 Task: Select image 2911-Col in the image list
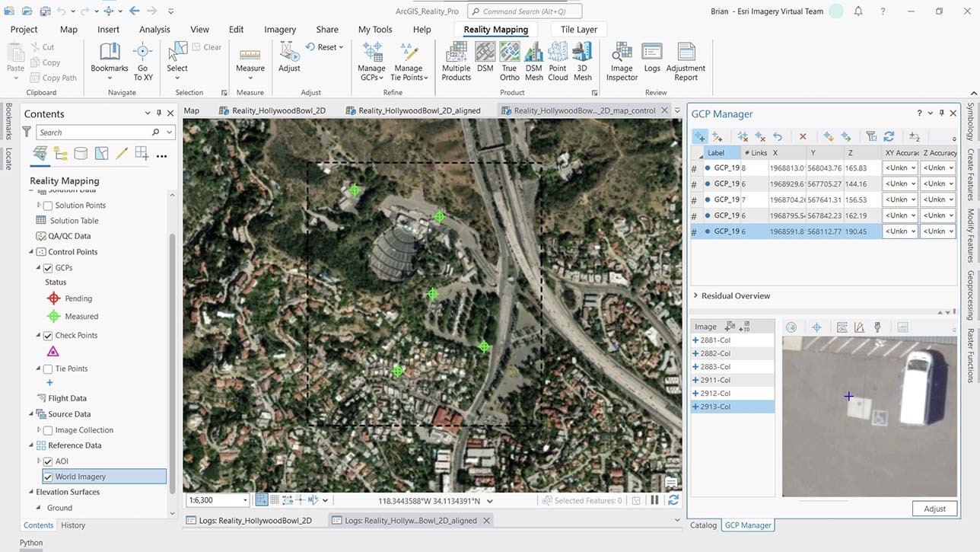pyautogui.click(x=715, y=380)
